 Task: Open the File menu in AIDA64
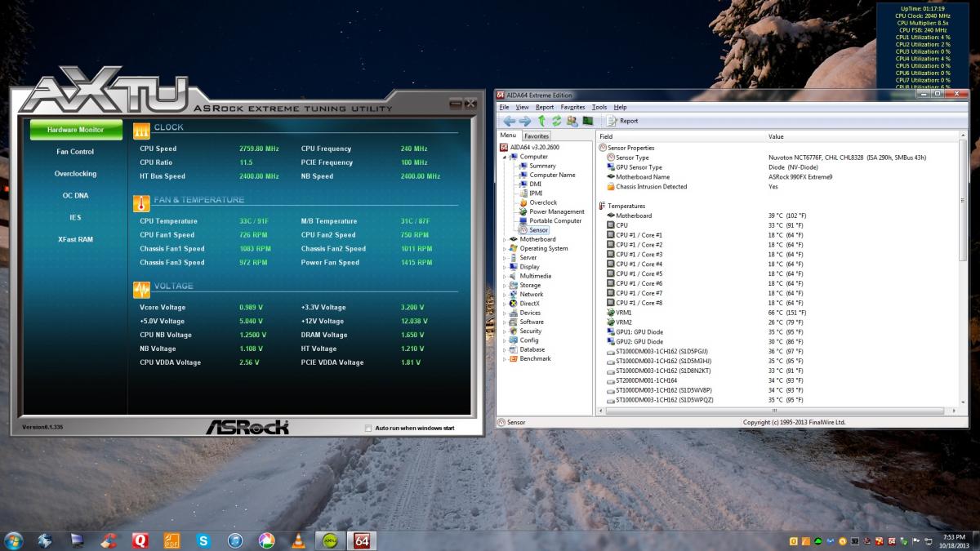click(504, 107)
